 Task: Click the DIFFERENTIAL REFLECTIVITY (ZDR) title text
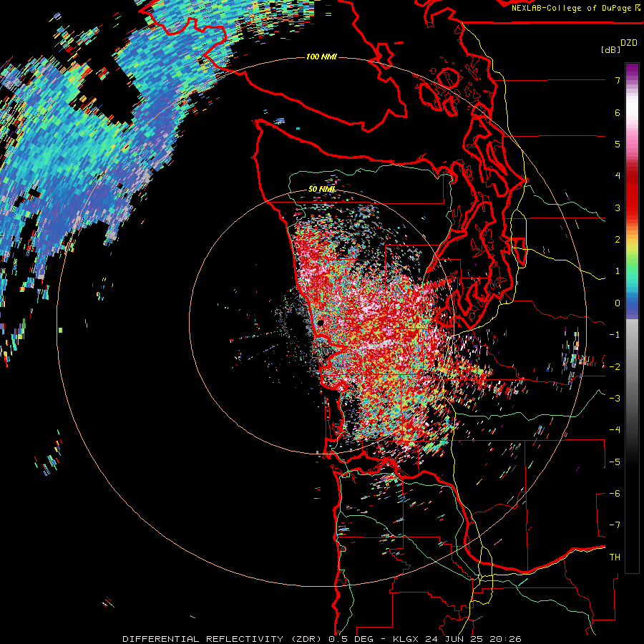click(x=223, y=639)
